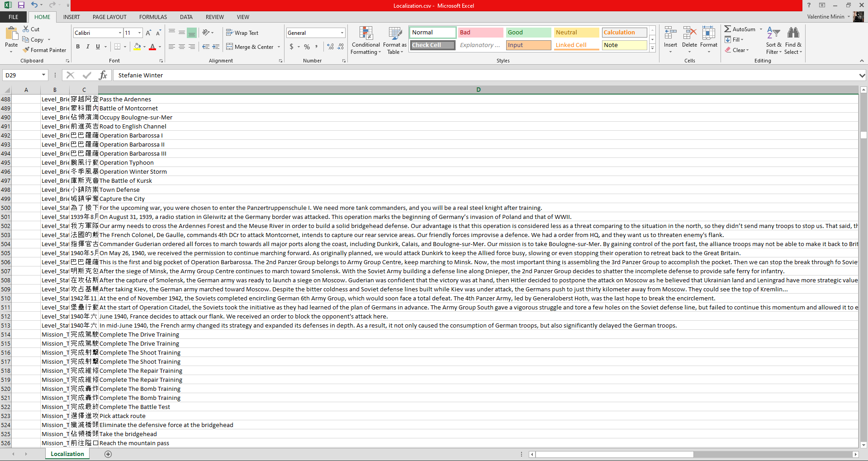Apply the Bad cell style
This screenshot has width=868, height=461.
click(x=480, y=32)
